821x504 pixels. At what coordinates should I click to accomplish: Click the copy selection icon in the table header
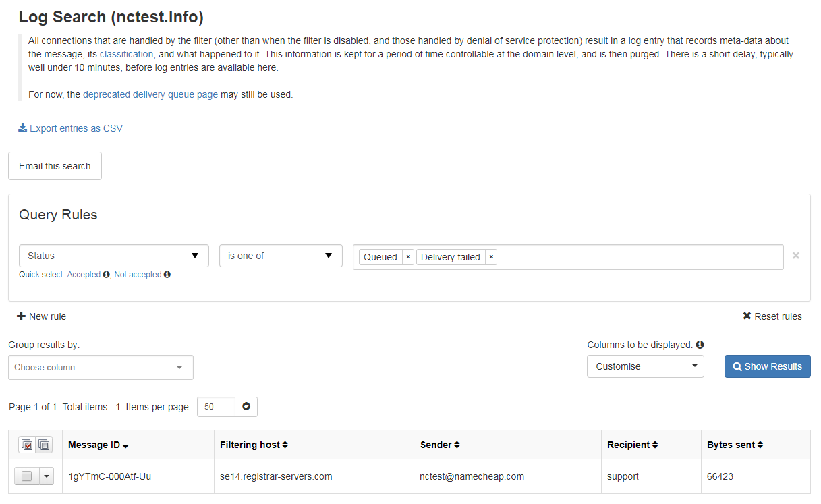click(44, 445)
